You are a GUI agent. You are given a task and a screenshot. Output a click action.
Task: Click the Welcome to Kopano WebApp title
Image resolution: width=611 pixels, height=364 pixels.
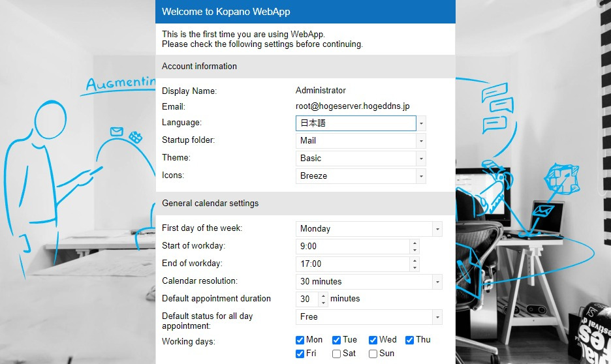pyautogui.click(x=226, y=12)
